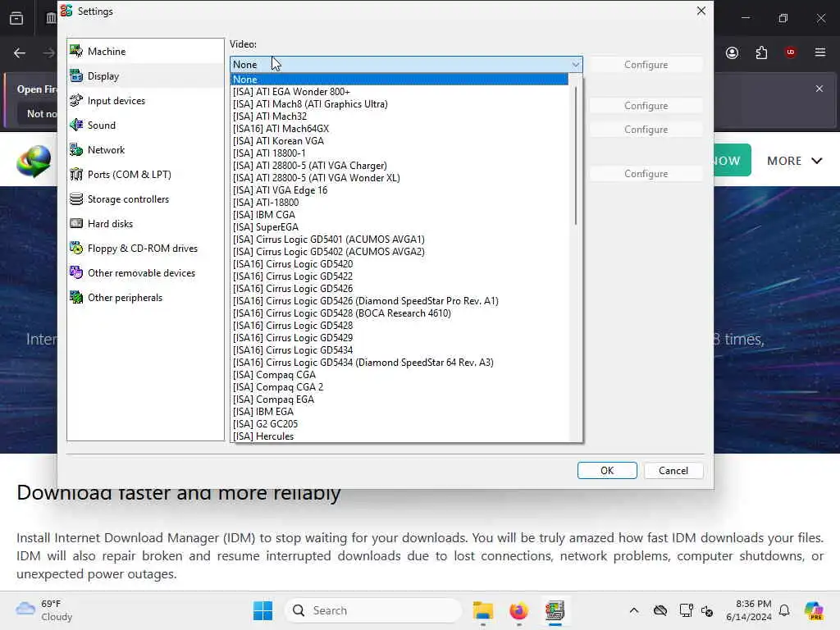840x630 pixels.
Task: Select GD5428 (BOCA Research 4610)
Action: (399, 313)
